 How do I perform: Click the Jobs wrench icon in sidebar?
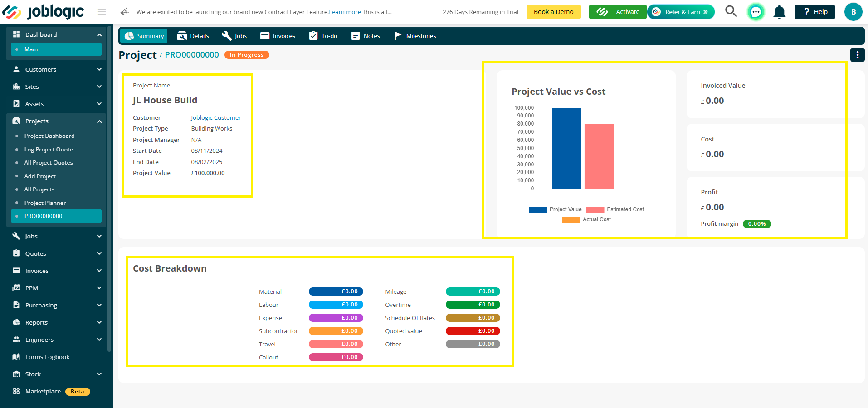[x=16, y=236]
